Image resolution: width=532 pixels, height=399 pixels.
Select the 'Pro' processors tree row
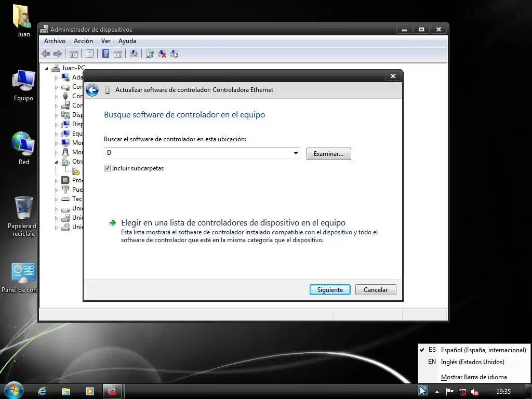pyautogui.click(x=72, y=180)
